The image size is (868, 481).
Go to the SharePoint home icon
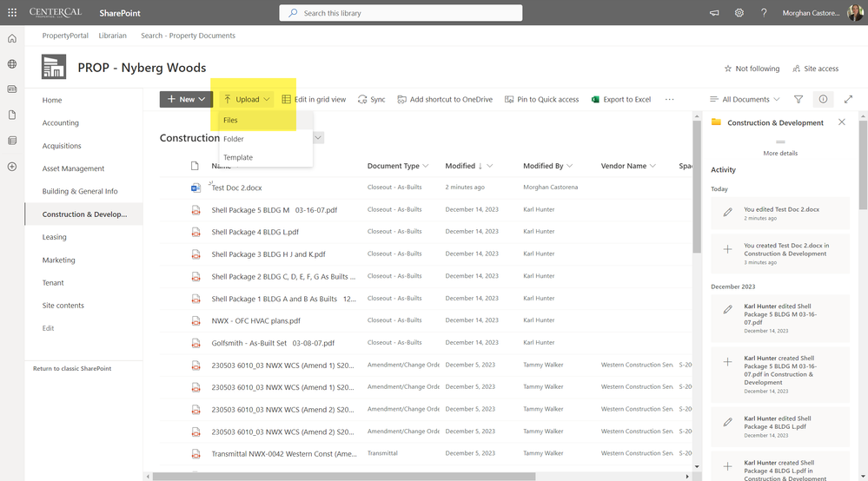coord(12,38)
